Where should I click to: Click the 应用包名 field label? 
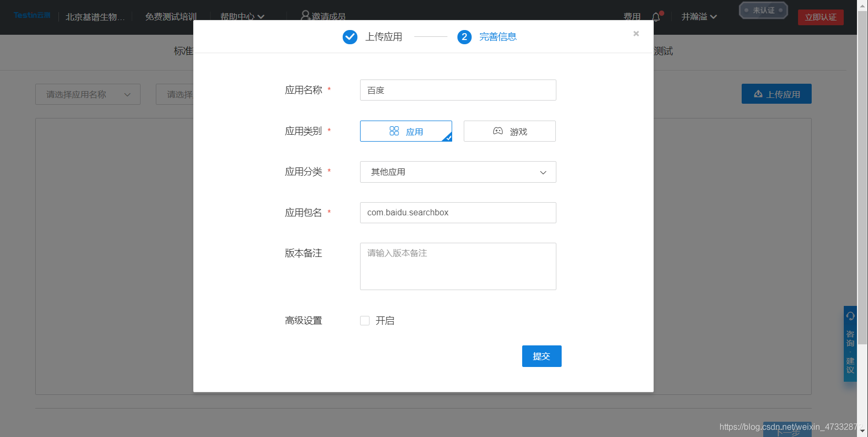(304, 213)
